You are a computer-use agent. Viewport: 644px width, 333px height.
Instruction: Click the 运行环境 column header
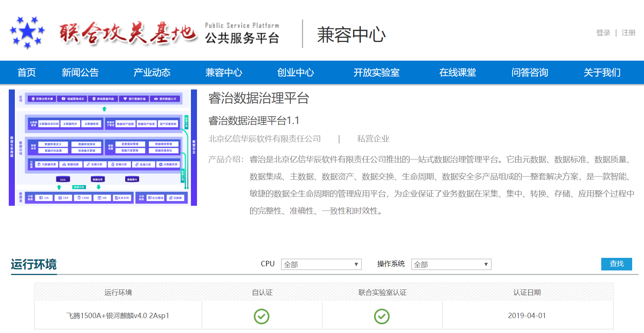(x=118, y=293)
